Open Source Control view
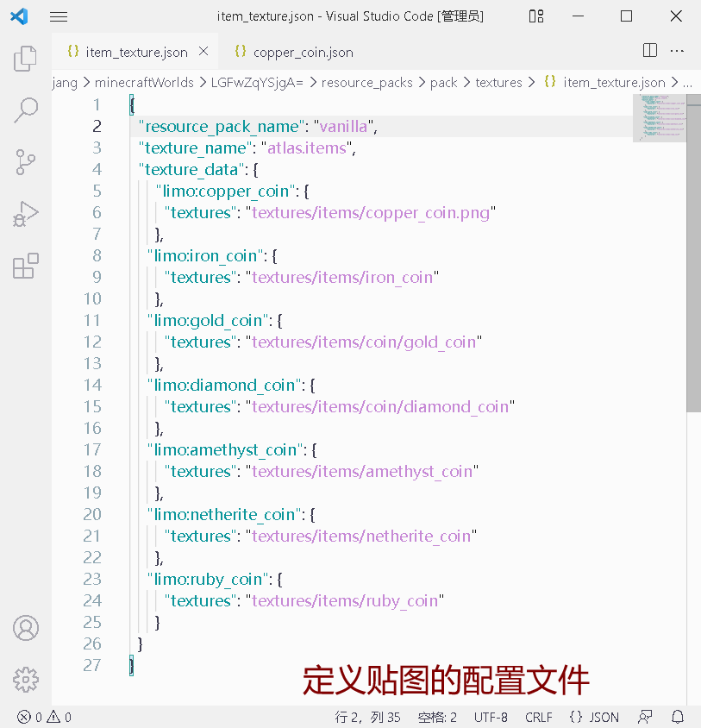The image size is (701, 728). pos(25,162)
